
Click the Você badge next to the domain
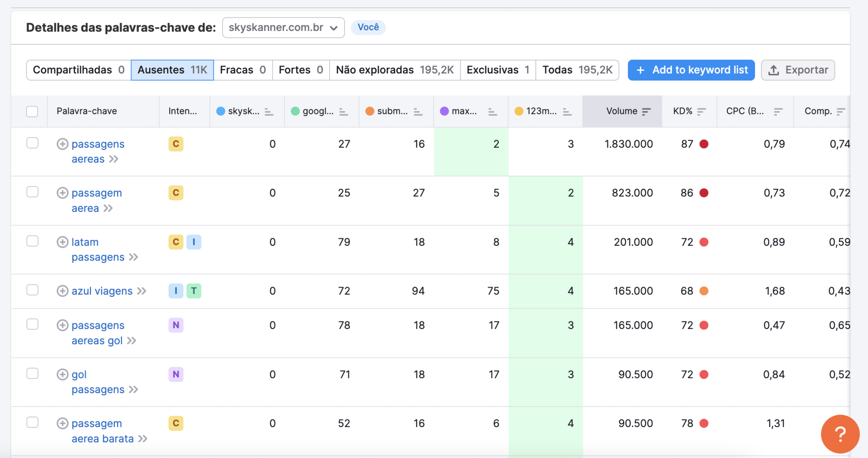click(x=368, y=27)
